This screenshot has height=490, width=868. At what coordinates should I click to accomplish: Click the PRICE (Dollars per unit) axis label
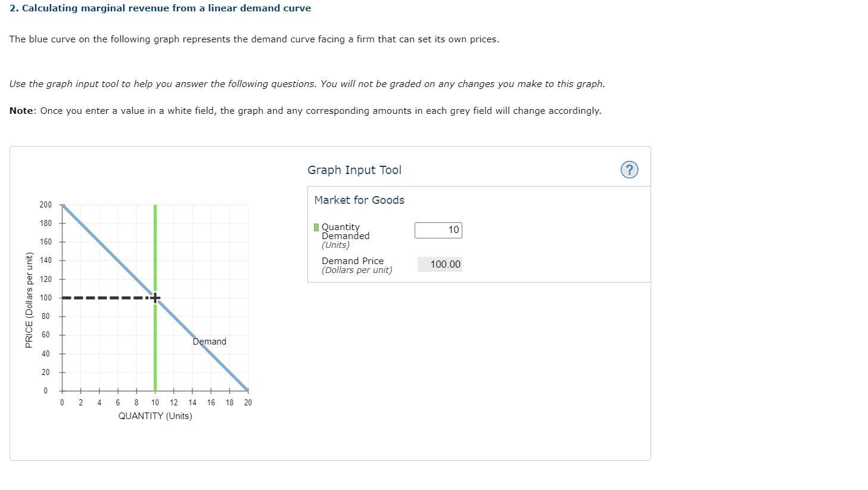pyautogui.click(x=29, y=297)
